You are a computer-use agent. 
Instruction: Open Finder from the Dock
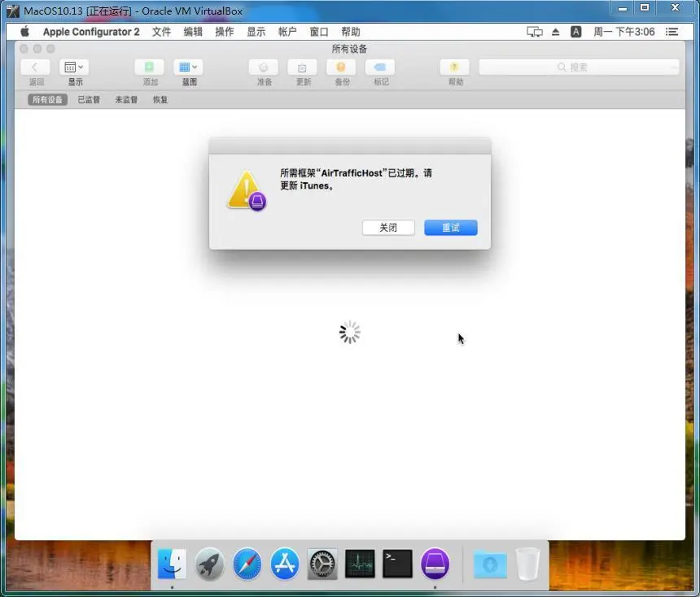pos(172,564)
